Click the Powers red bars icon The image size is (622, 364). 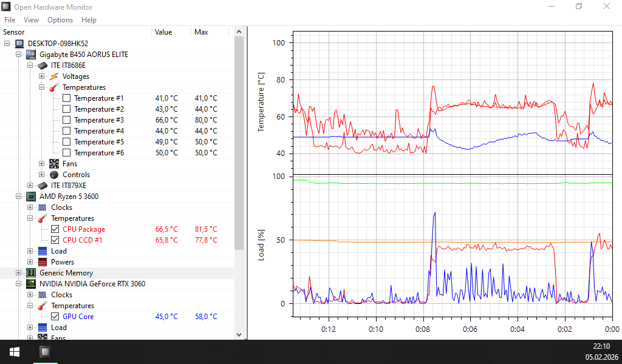pos(43,262)
